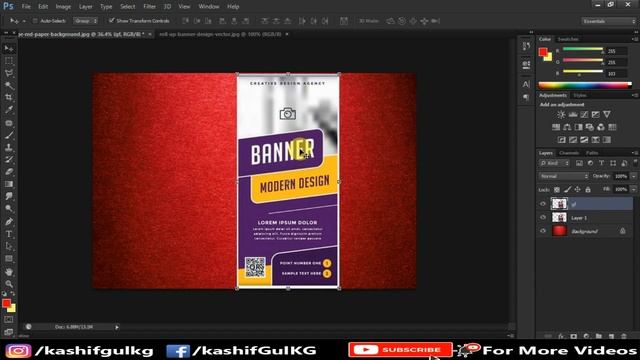Switch to the Swatches tab
This screenshot has width=640, height=360.
click(x=568, y=39)
